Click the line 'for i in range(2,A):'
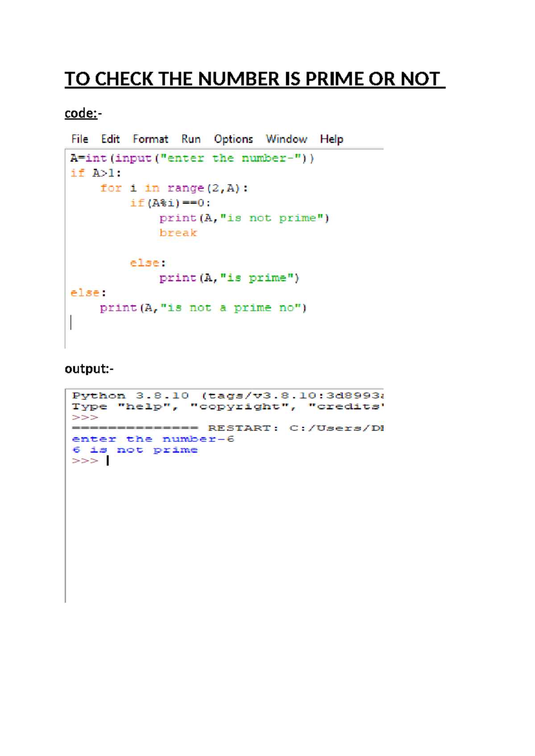The height and width of the screenshot is (756, 535). coord(174,188)
